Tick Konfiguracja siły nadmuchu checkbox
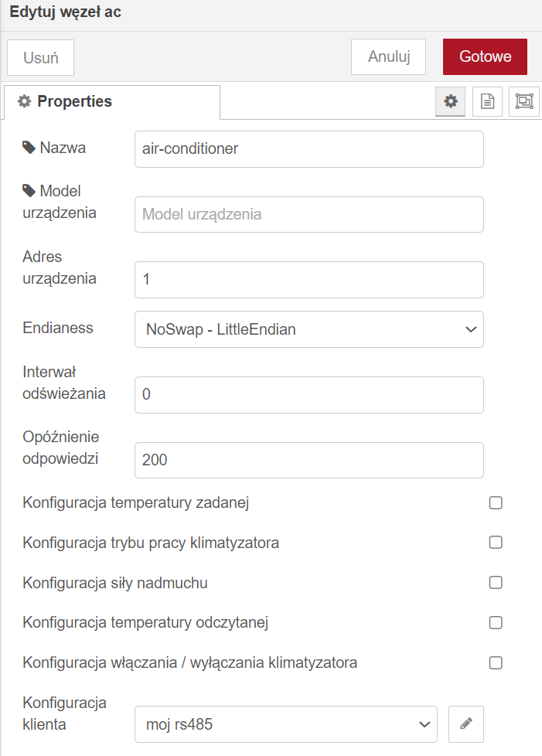Image resolution: width=542 pixels, height=756 pixels. [x=496, y=582]
